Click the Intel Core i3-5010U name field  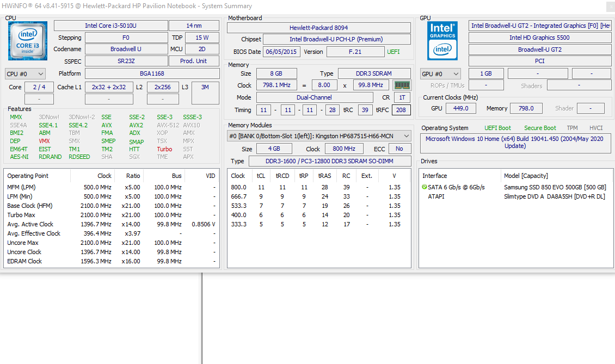[x=110, y=26]
